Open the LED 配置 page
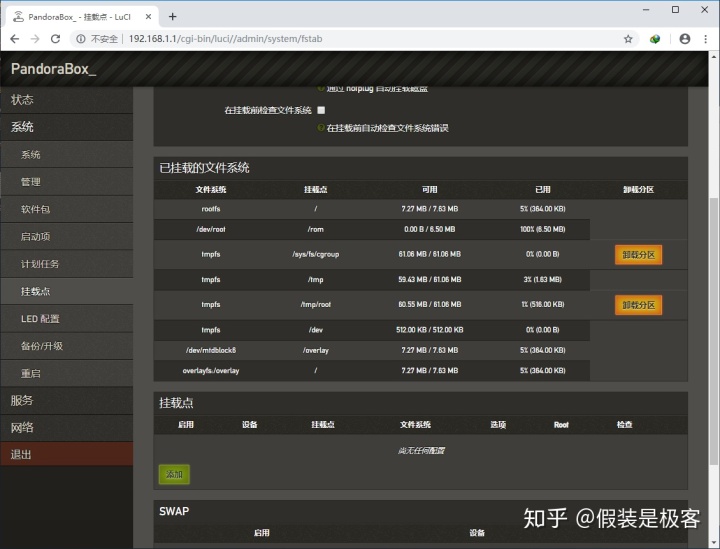The height and width of the screenshot is (549, 720). point(67,319)
